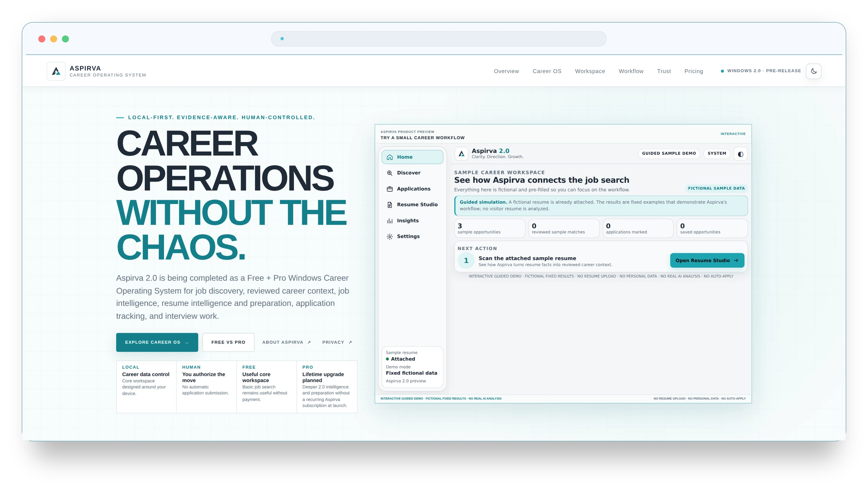Click the PRO Lifetime upgrade planned card

[x=326, y=387]
